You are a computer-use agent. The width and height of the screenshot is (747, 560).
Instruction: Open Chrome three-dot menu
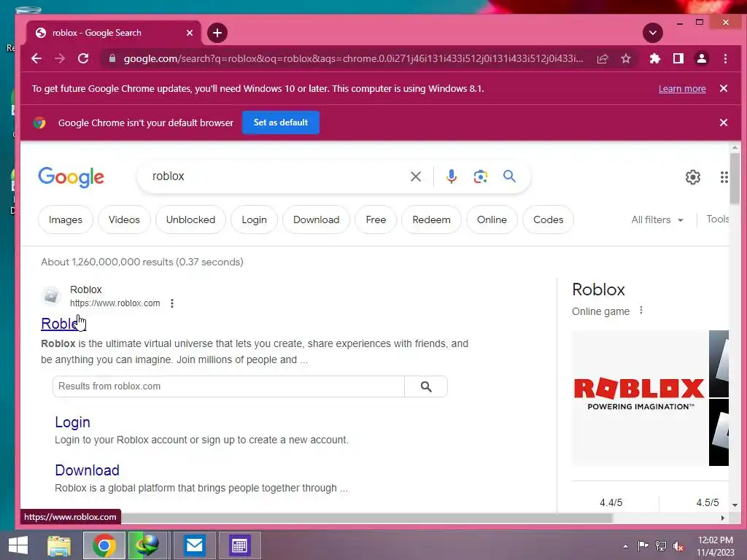point(725,58)
